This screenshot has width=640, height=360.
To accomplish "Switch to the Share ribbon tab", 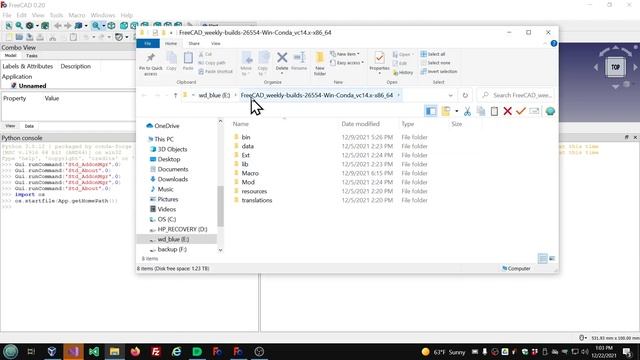I will pyautogui.click(x=194, y=43).
